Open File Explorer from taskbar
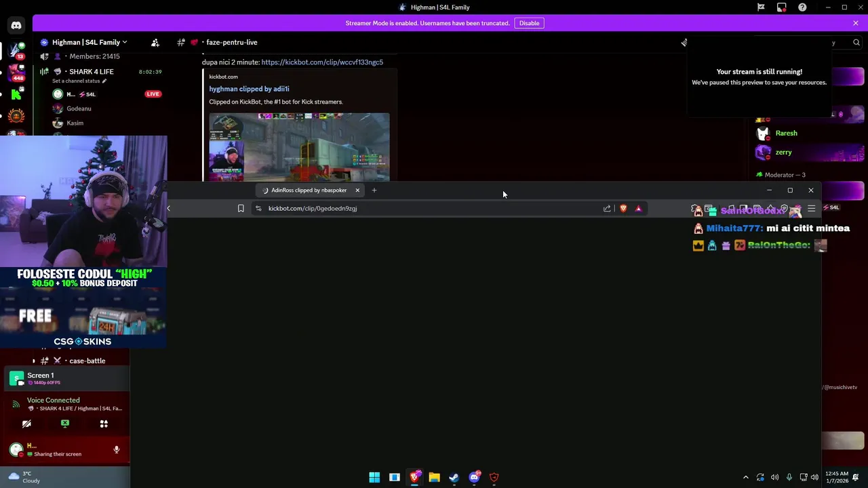The width and height of the screenshot is (868, 488). pos(434,477)
